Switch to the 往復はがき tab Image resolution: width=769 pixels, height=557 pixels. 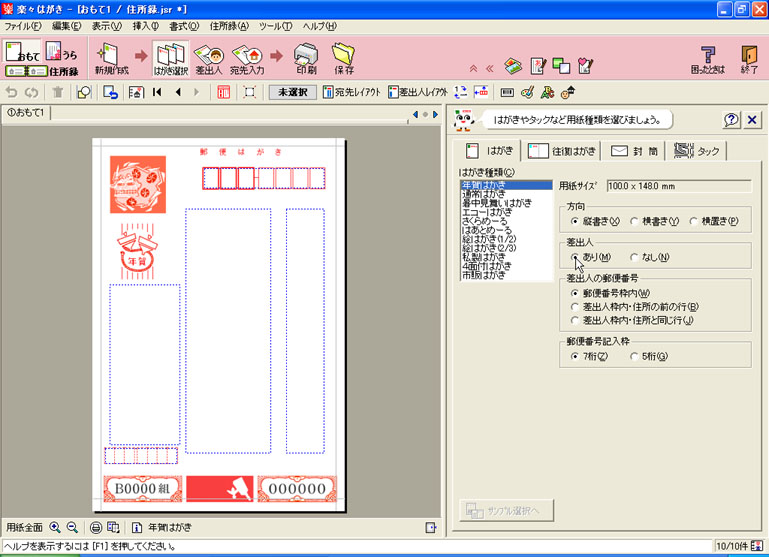coord(562,151)
